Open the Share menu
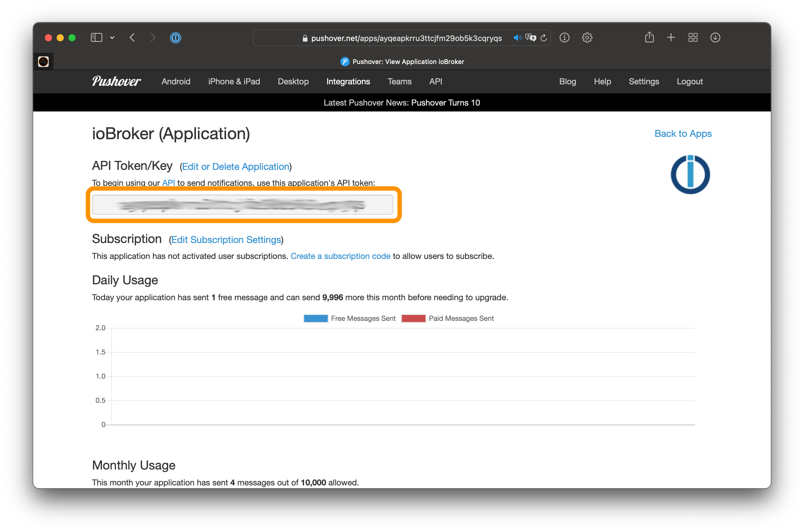 (649, 37)
